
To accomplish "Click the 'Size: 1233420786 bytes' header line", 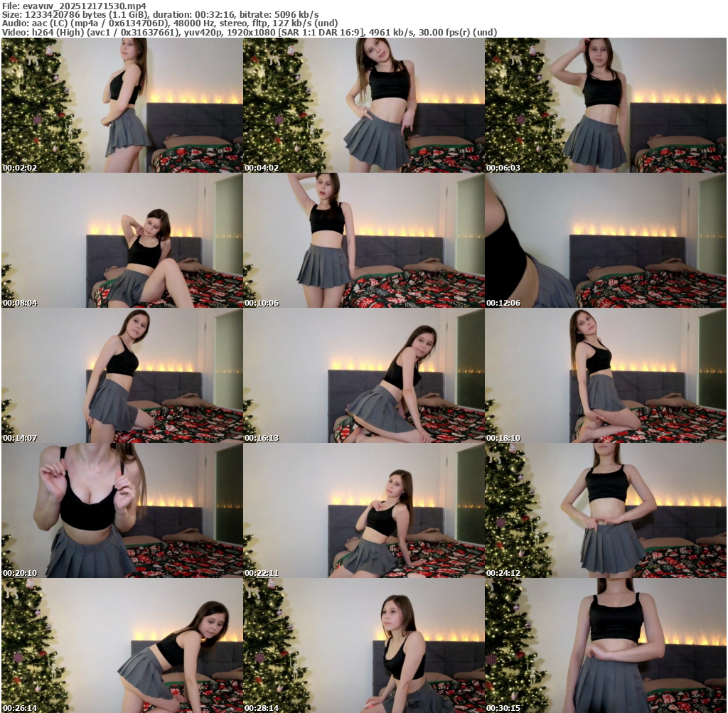I will click(160, 15).
